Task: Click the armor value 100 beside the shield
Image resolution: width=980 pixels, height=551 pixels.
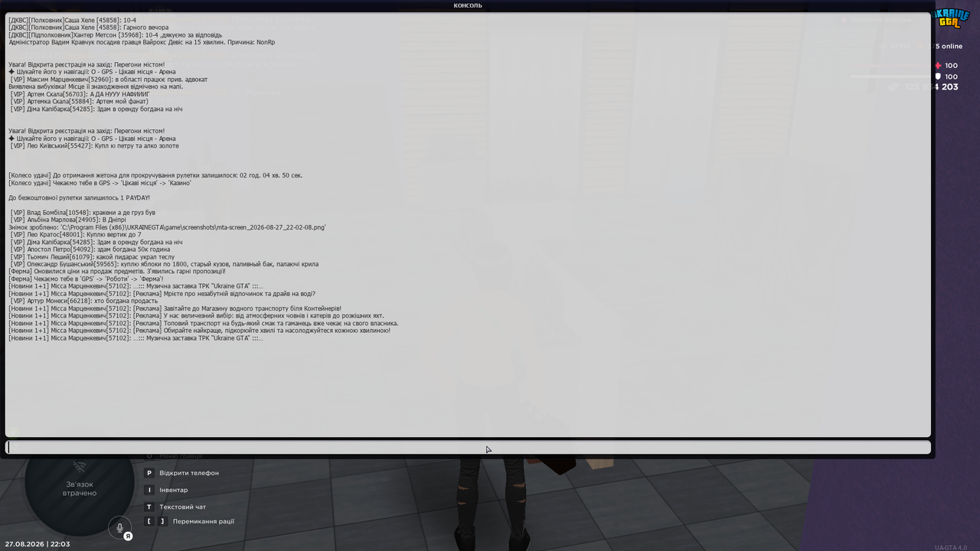Action: [951, 77]
